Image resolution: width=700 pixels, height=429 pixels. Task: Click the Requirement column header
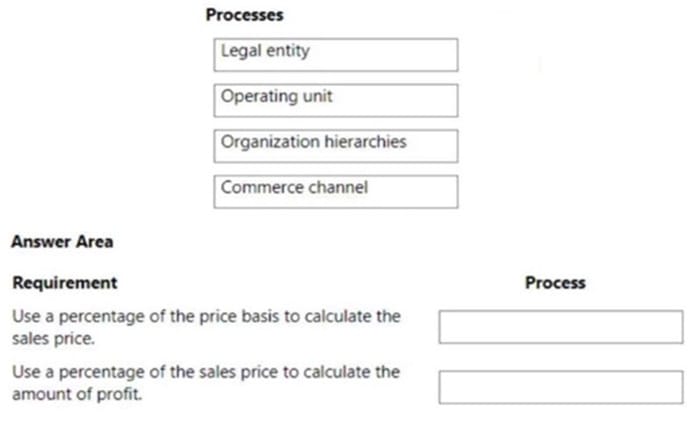(x=65, y=283)
